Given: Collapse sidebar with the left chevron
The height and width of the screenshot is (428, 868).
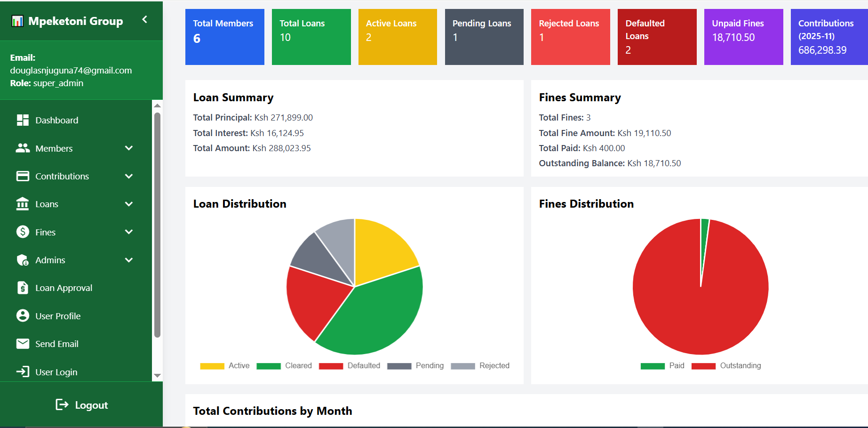Looking at the screenshot, I should 145,19.
